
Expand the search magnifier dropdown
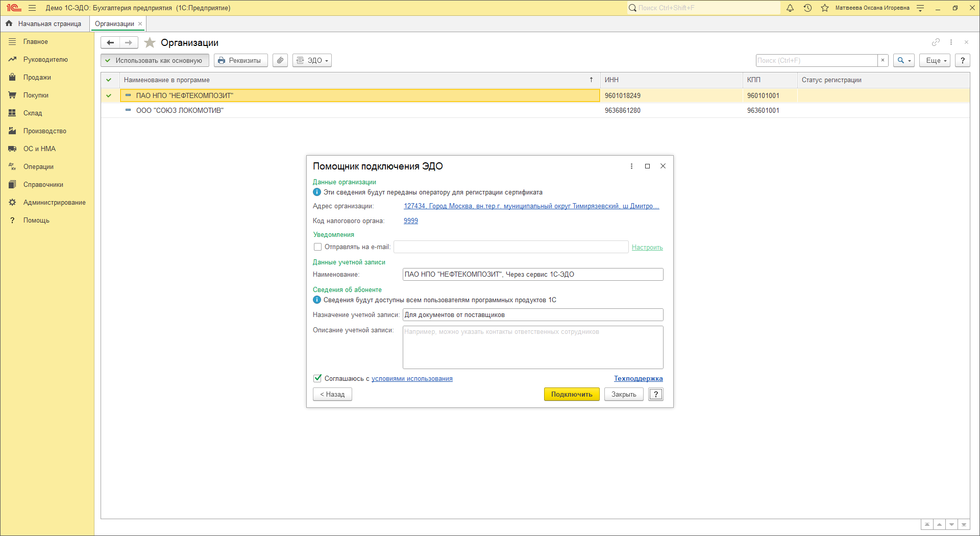coord(903,60)
